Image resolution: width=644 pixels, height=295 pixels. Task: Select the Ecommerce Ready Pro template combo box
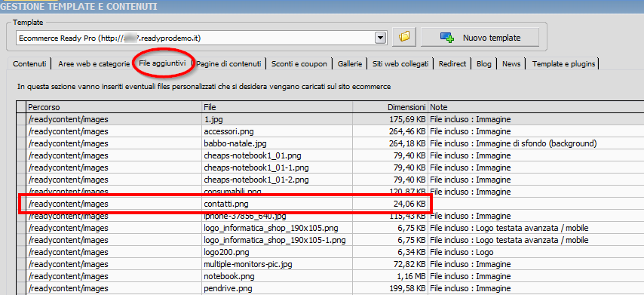(201, 38)
